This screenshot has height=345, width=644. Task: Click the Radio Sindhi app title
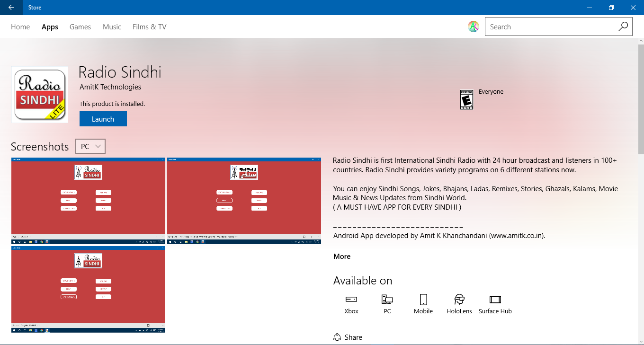pyautogui.click(x=120, y=72)
